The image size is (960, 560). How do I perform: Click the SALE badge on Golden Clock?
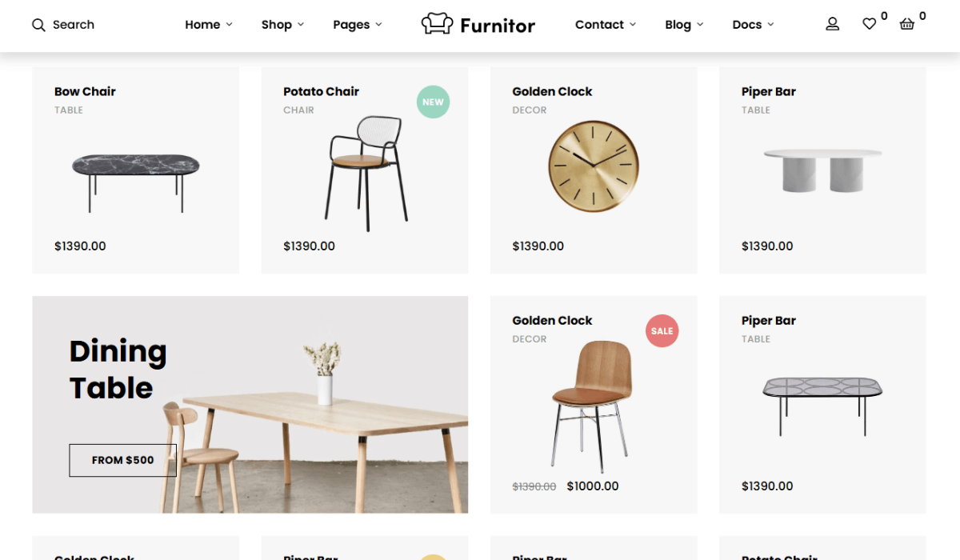(662, 331)
